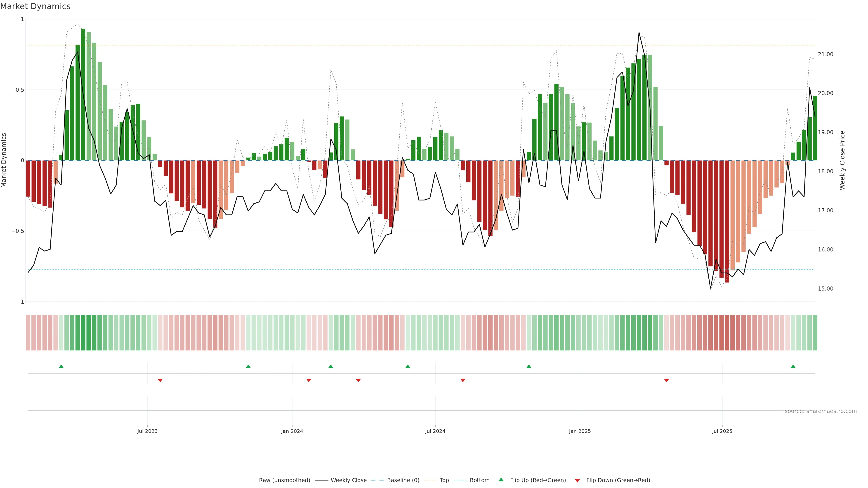Click the Market Dynamics chart title
This screenshot has height=488, width=868.
tap(35, 6)
